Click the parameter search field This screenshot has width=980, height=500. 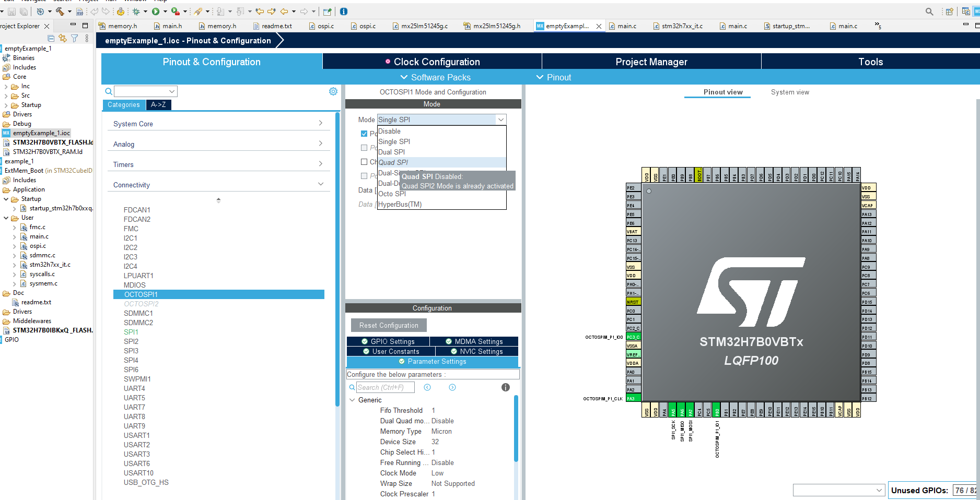point(385,387)
